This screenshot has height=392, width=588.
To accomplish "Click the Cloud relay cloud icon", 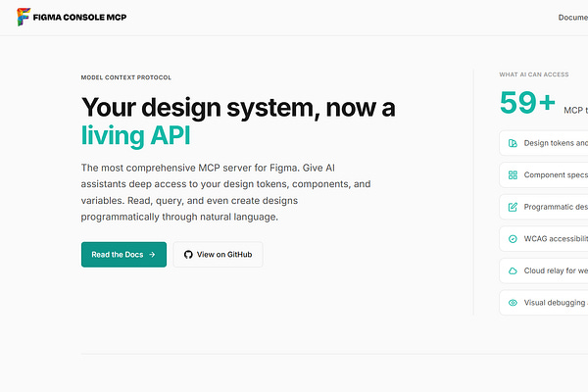I will (x=513, y=270).
